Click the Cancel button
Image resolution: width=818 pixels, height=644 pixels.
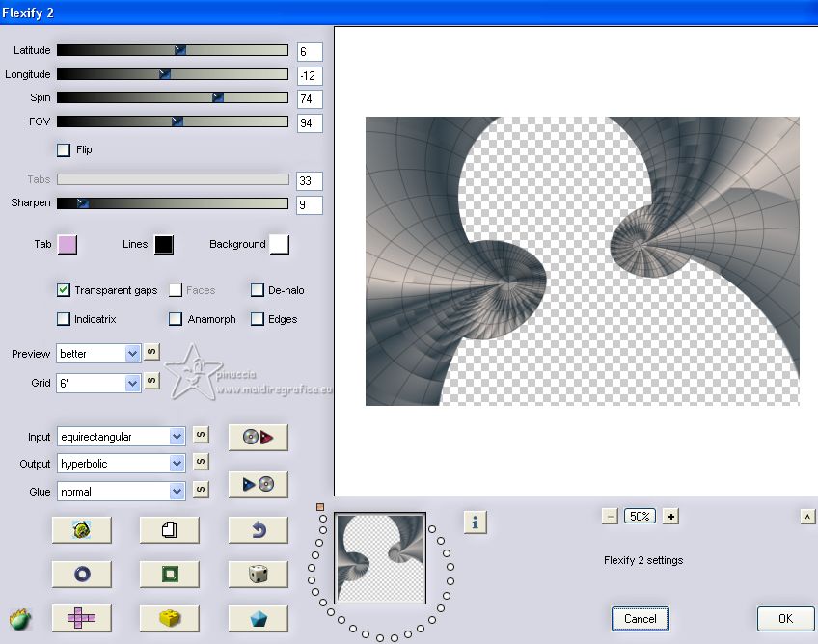point(641,618)
